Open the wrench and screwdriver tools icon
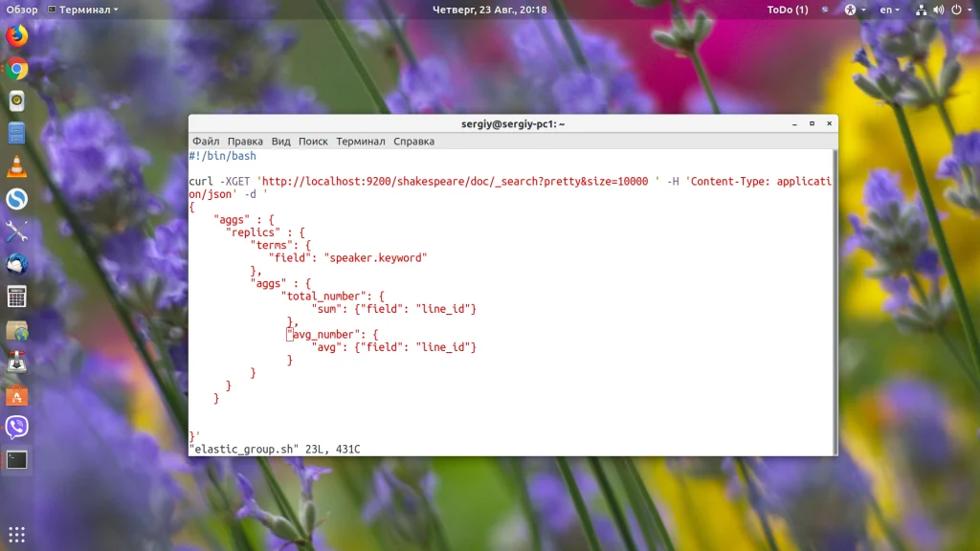980x551 pixels. [x=17, y=231]
